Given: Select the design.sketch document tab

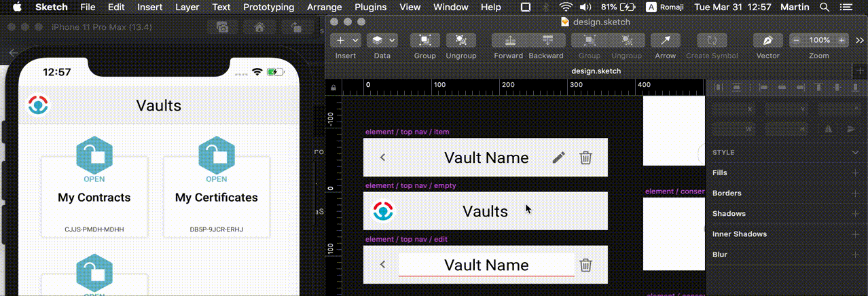Looking at the screenshot, I should click(x=596, y=71).
